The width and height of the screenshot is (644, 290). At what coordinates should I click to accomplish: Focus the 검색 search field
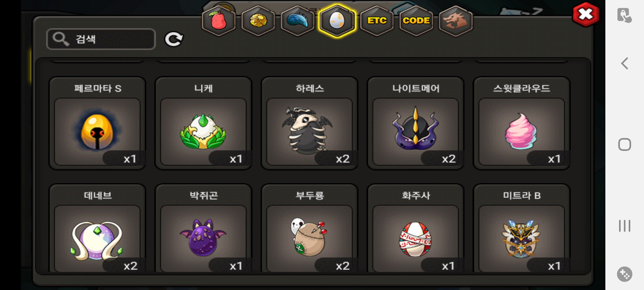click(x=101, y=39)
